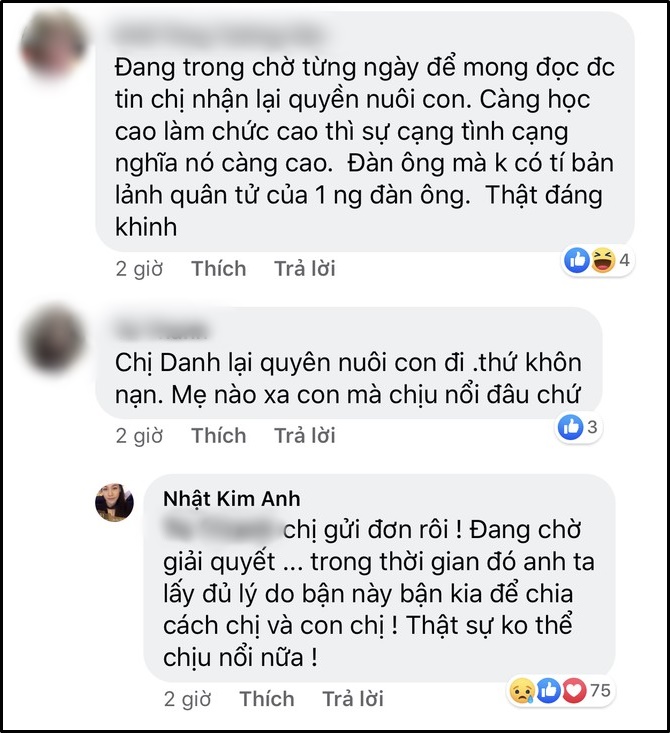The image size is (670, 733).
Task: Reply to Nhật Kim Anh's comment via Trả lời
Action: pos(353,699)
